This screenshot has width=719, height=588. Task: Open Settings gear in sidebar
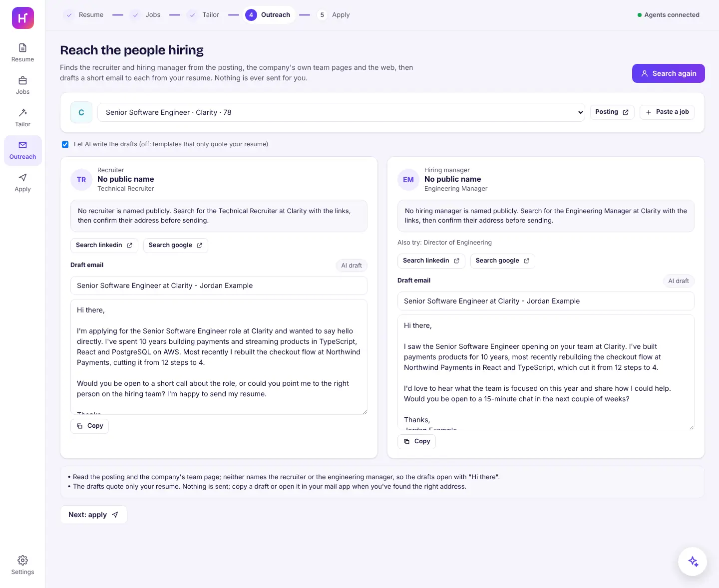point(23,565)
